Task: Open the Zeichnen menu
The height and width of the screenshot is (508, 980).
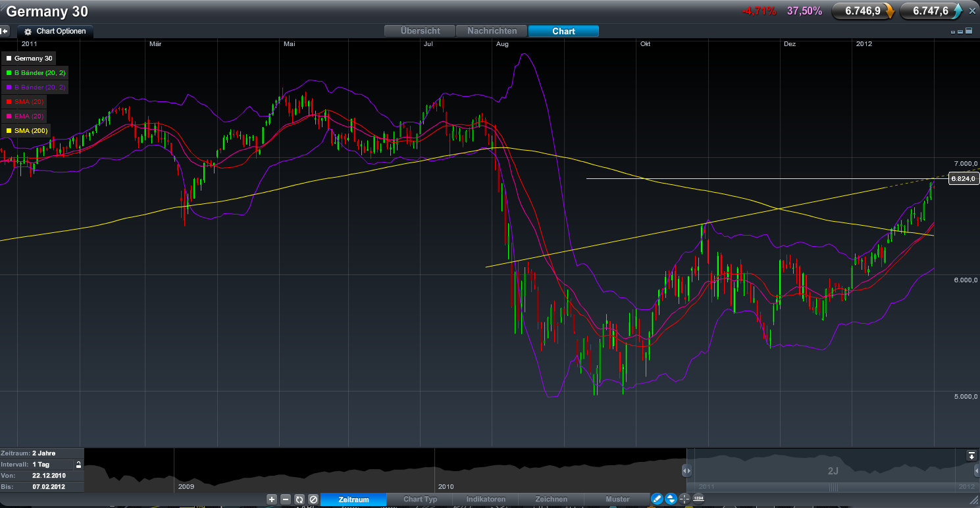Action: point(552,499)
